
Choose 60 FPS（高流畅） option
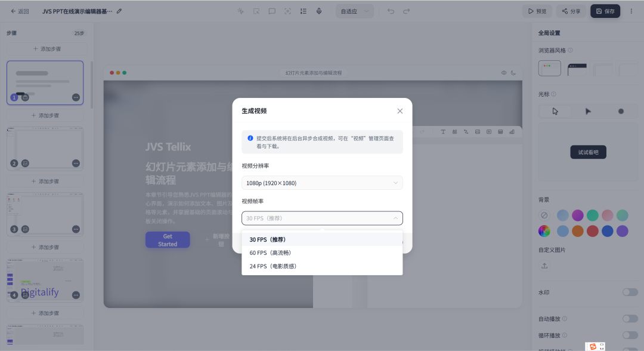point(322,253)
